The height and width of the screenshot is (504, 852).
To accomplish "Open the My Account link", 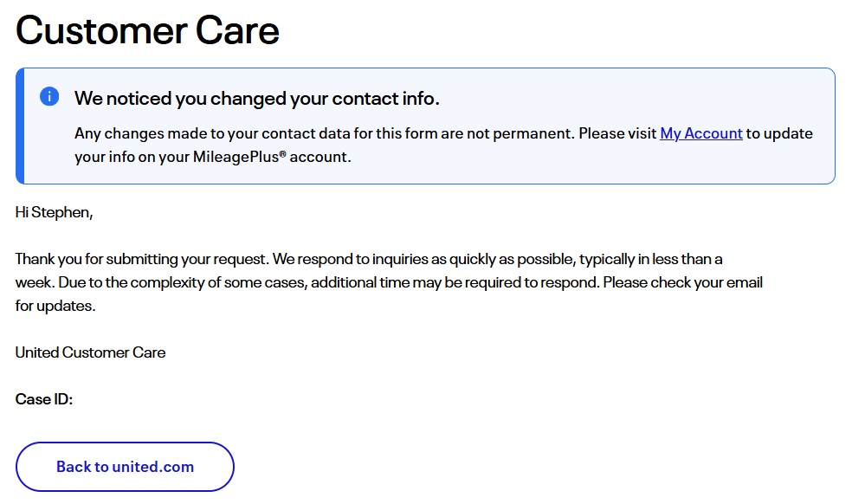I will tap(700, 133).
